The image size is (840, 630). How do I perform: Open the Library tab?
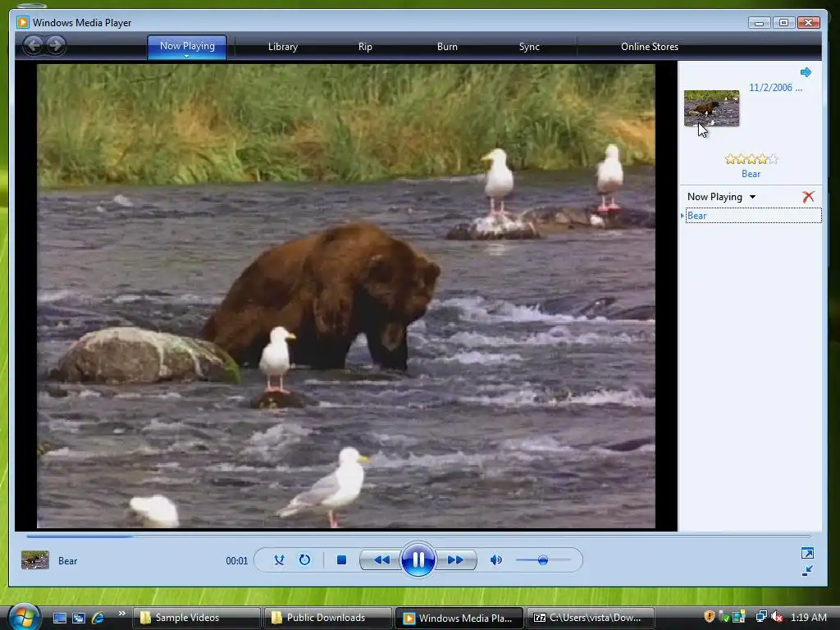tap(283, 47)
